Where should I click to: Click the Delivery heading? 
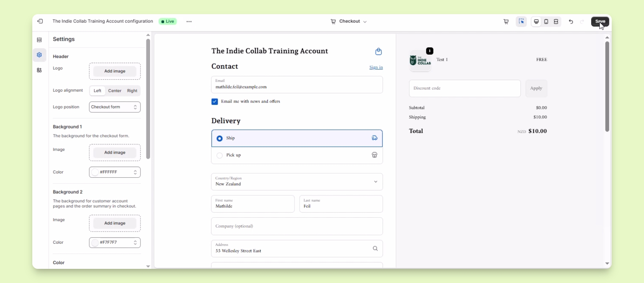click(226, 121)
